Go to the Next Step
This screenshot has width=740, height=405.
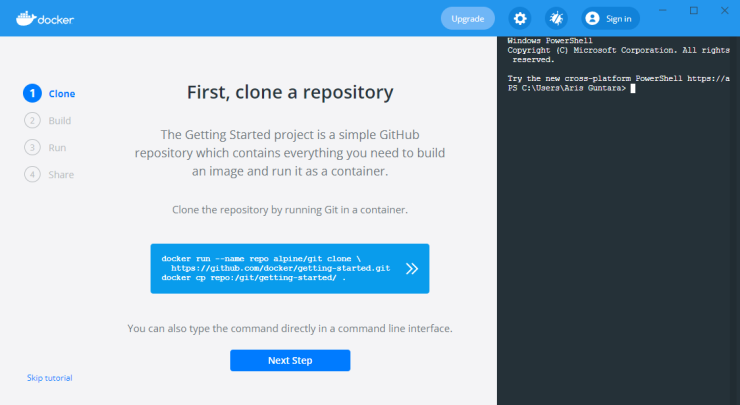pyautogui.click(x=290, y=360)
